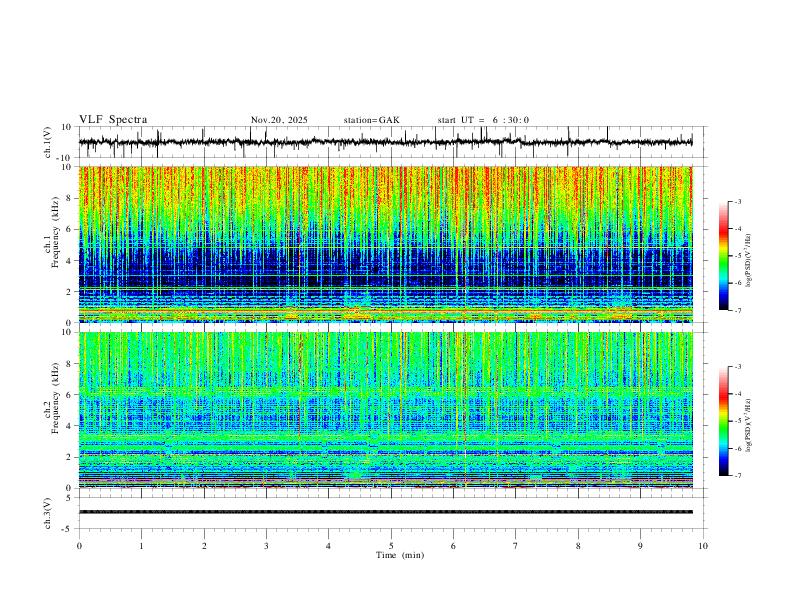Image resolution: width=792 pixels, height=612 pixels.
Task: Click the ch.2 PSD color scale bar
Action: click(x=723, y=421)
